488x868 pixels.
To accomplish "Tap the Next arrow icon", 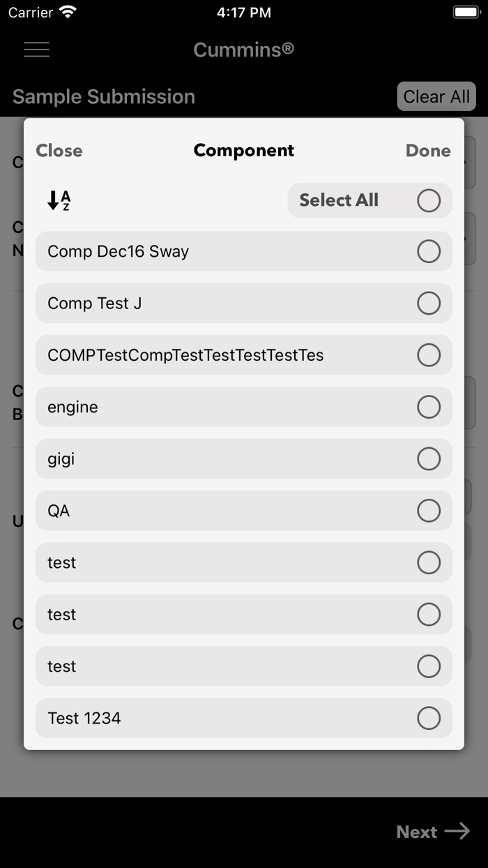I will click(x=459, y=831).
